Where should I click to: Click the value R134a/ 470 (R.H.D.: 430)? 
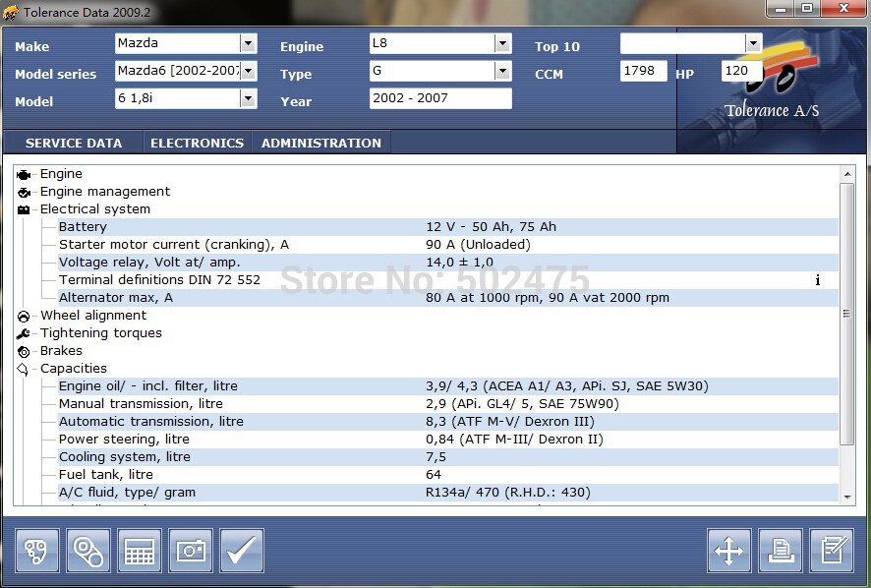coord(508,493)
